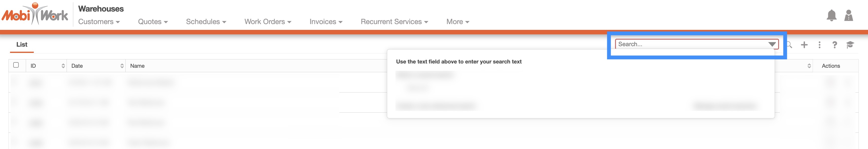
Task: Open the notifications bell
Action: tap(831, 16)
